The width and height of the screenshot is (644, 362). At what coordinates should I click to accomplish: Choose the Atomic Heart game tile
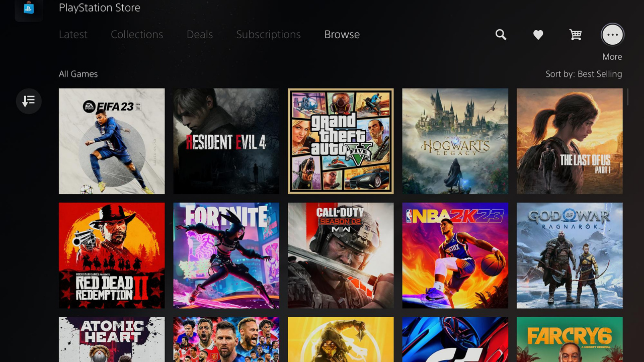(112, 339)
